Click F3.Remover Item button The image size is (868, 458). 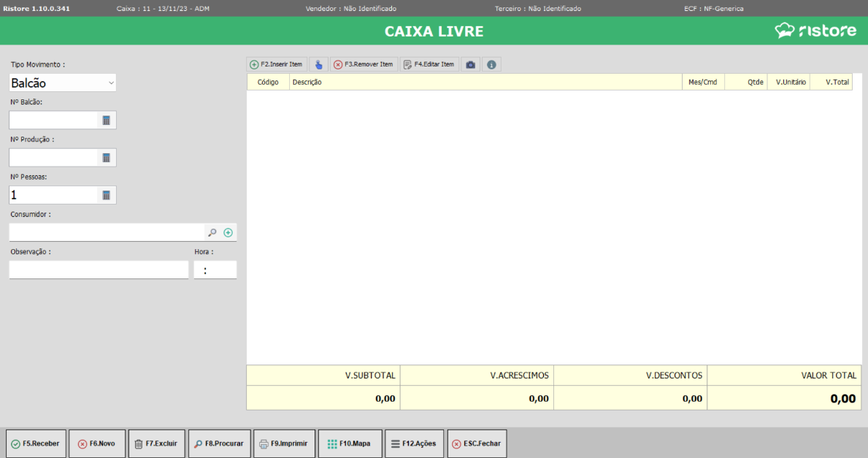(x=363, y=64)
